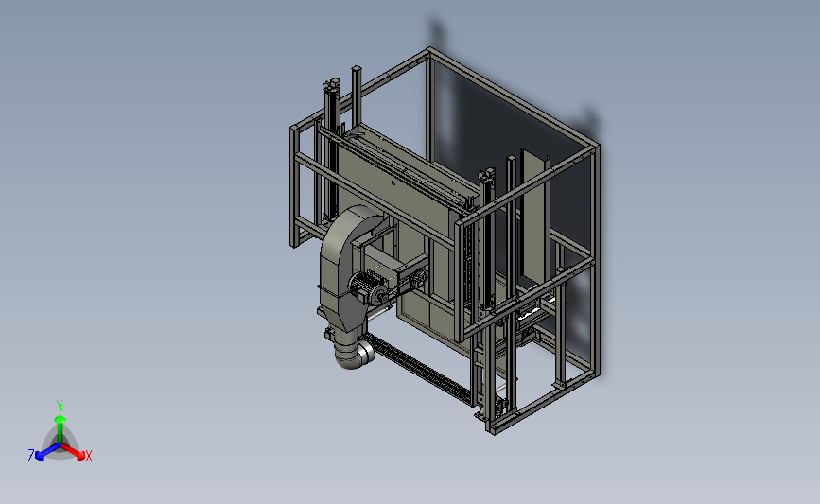Select the electric motor on the model
Screen dimensions: 820x504
367,289
